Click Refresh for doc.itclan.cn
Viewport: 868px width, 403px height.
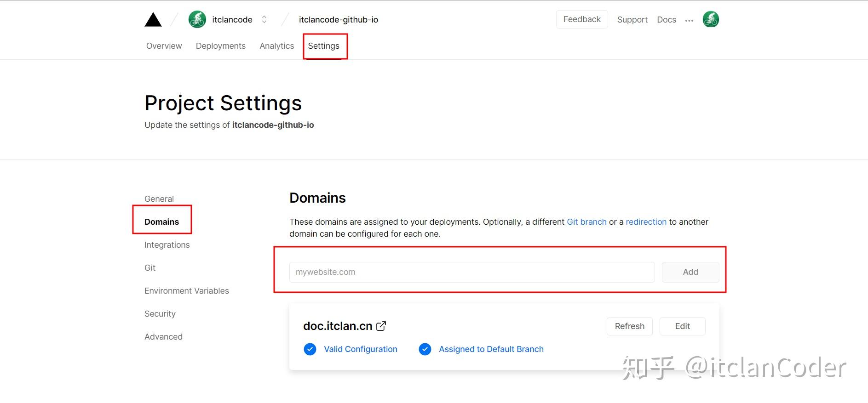pyautogui.click(x=630, y=326)
